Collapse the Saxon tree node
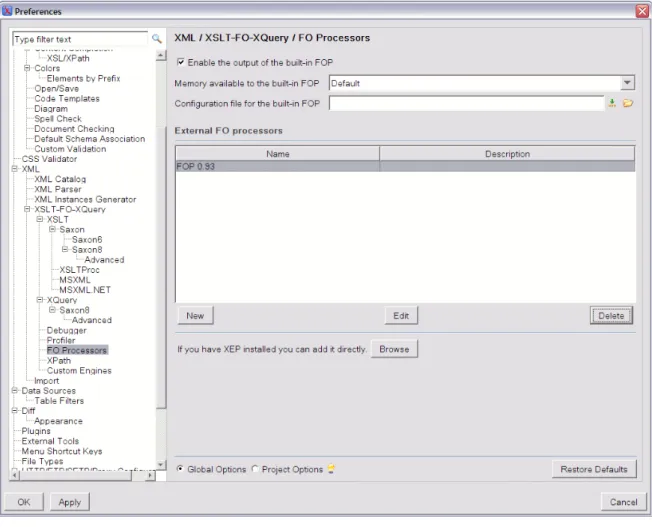 52,229
